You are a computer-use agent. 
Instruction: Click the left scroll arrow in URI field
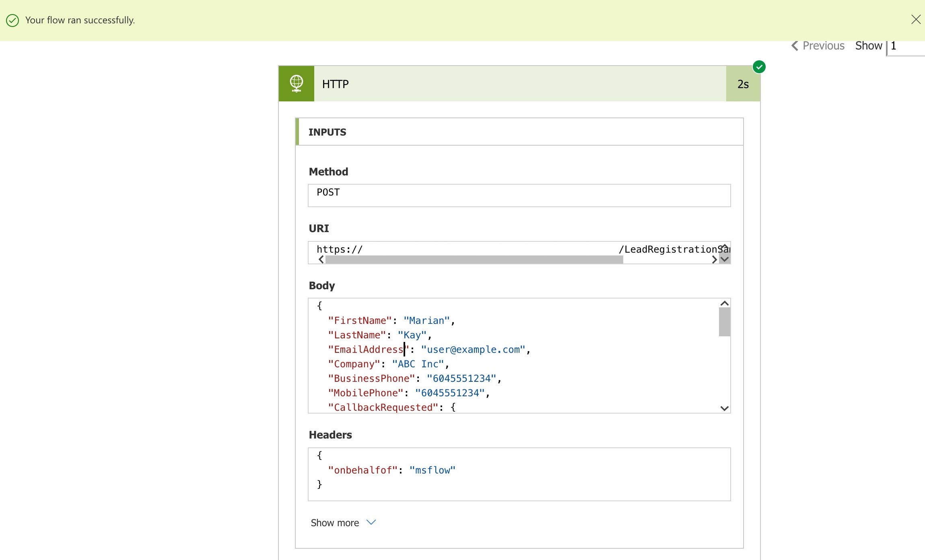pyautogui.click(x=320, y=258)
